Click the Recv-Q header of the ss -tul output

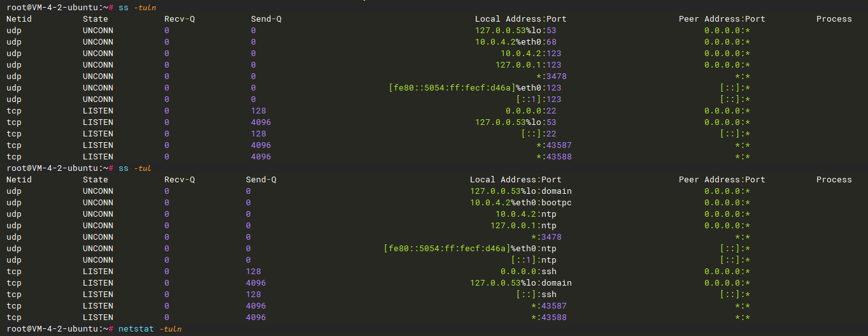[180, 180]
